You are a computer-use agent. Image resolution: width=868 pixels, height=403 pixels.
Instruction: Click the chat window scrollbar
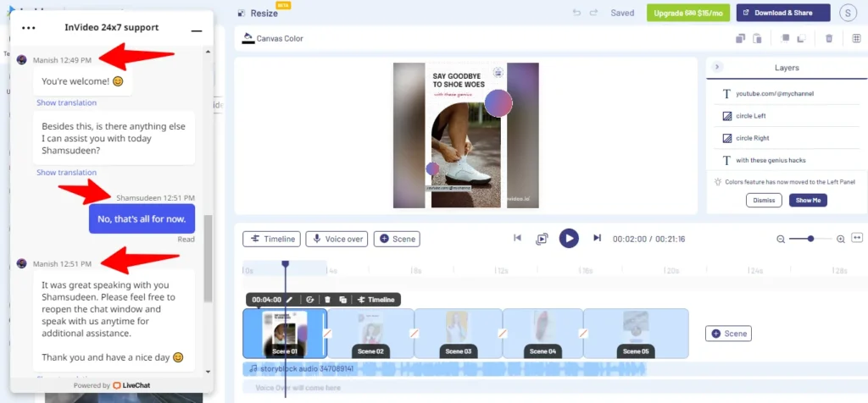pyautogui.click(x=209, y=259)
